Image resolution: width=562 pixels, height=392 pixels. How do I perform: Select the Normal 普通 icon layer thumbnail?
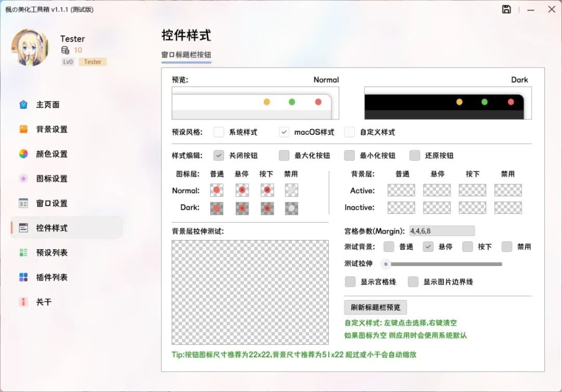tap(216, 191)
